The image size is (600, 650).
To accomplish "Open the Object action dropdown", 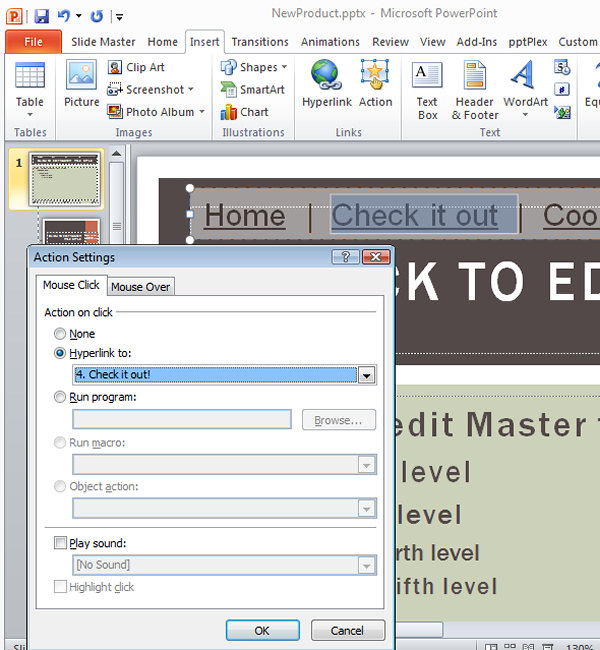I will (366, 509).
